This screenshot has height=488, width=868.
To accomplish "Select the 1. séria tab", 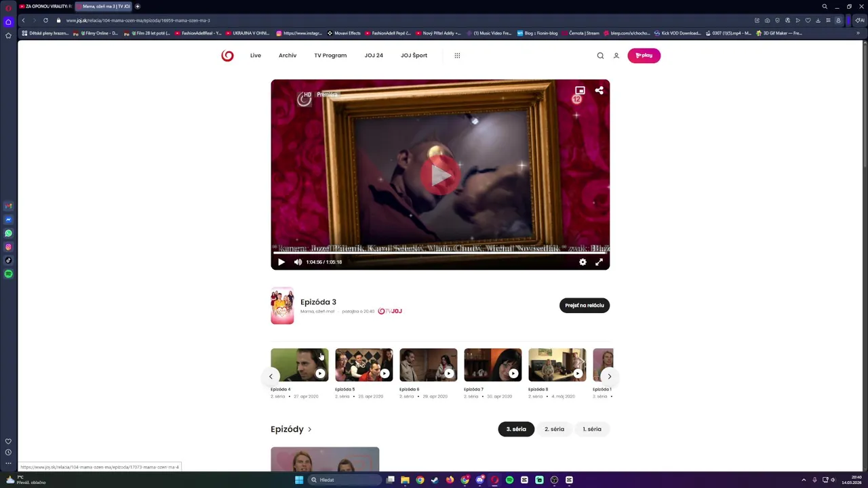I will pos(592,429).
